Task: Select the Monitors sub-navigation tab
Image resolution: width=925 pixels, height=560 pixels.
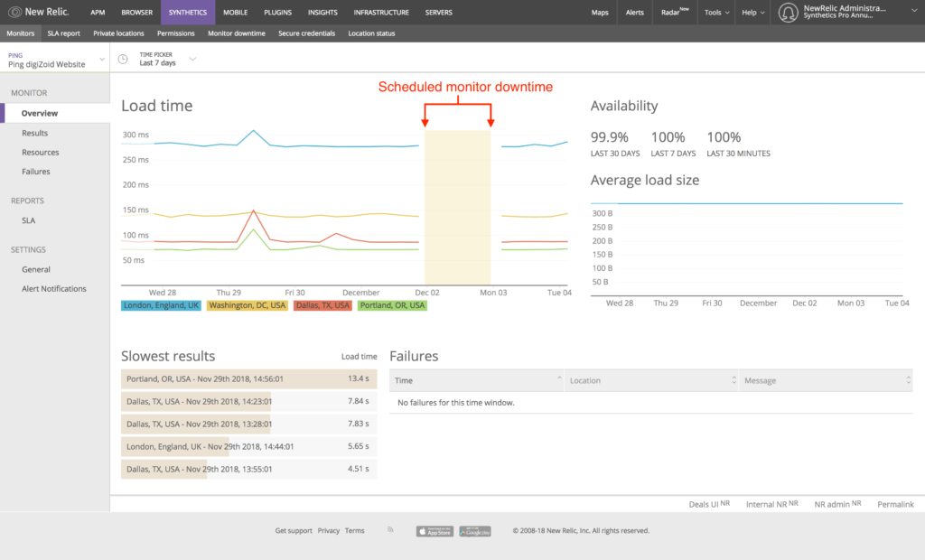Action: pyautogui.click(x=21, y=33)
